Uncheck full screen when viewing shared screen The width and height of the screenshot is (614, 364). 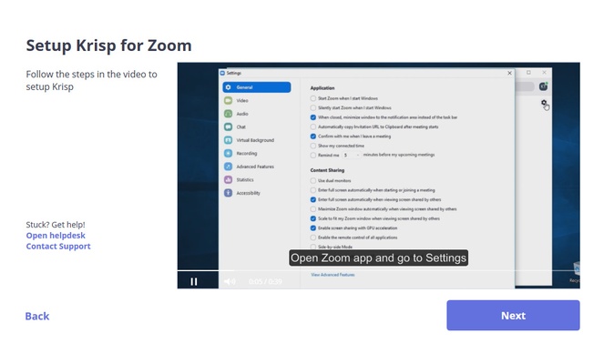tap(312, 200)
